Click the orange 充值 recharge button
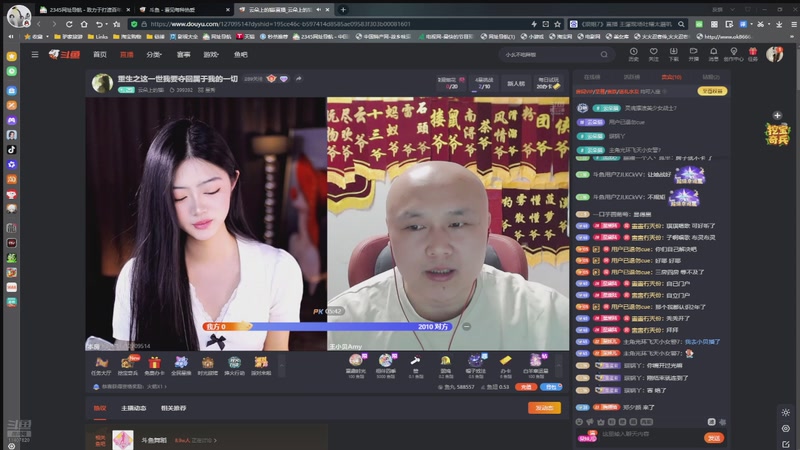The width and height of the screenshot is (800, 450). pos(525,387)
